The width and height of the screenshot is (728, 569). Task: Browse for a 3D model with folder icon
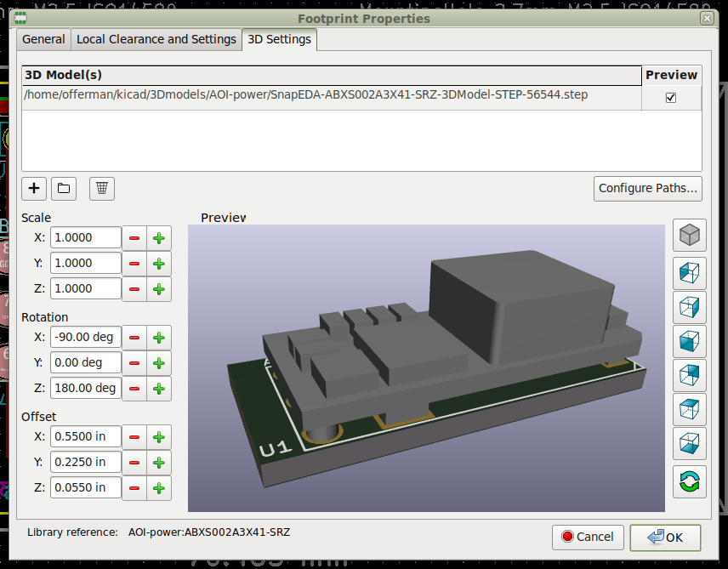pos(64,188)
